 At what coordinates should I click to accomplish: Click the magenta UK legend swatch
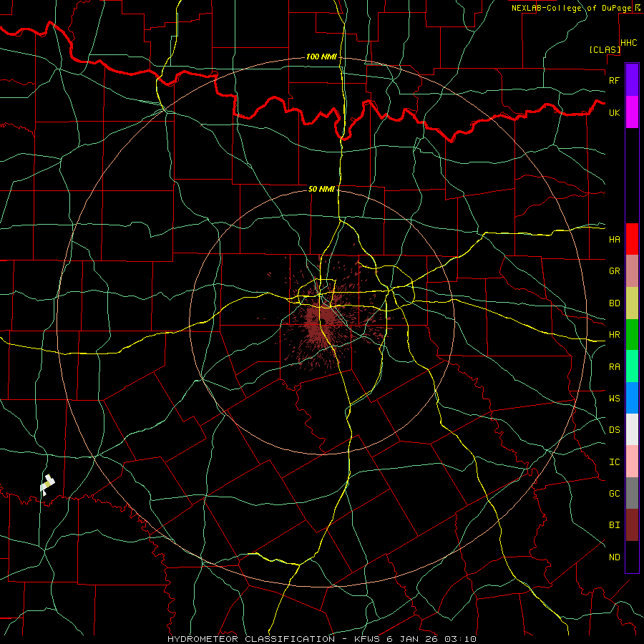[632, 112]
